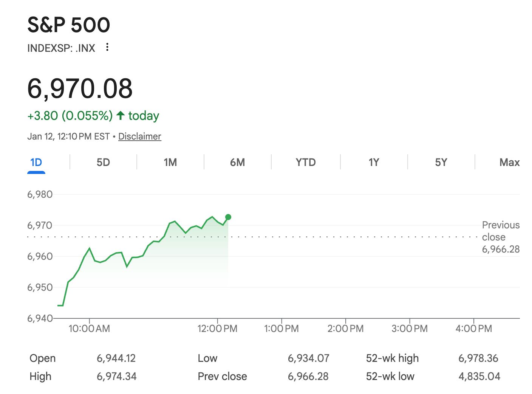The height and width of the screenshot is (394, 532).
Task: Click the current price 6,970.08
Action: [80, 89]
